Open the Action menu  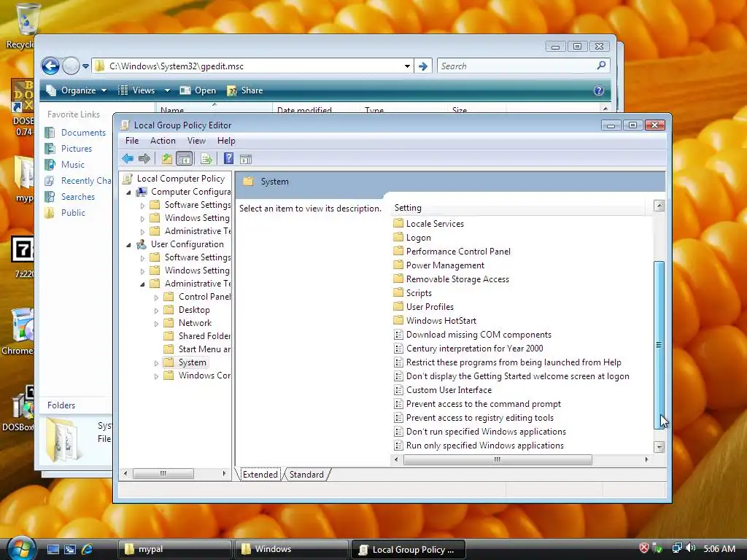point(163,141)
